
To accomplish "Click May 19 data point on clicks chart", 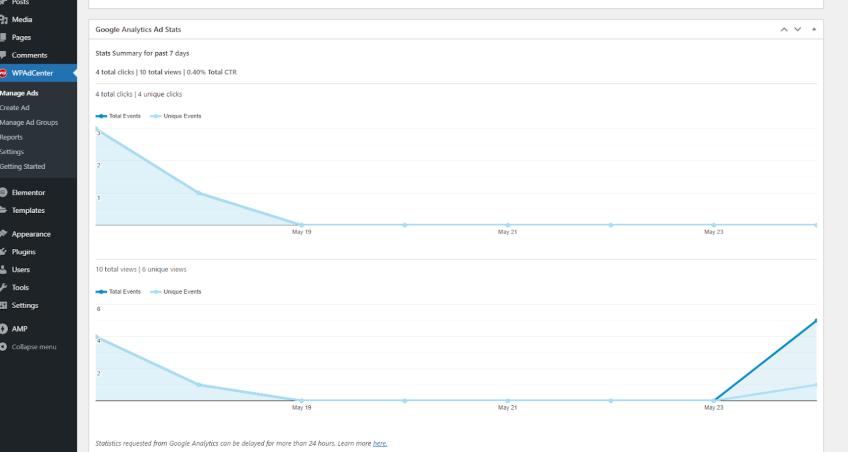I will (302, 225).
